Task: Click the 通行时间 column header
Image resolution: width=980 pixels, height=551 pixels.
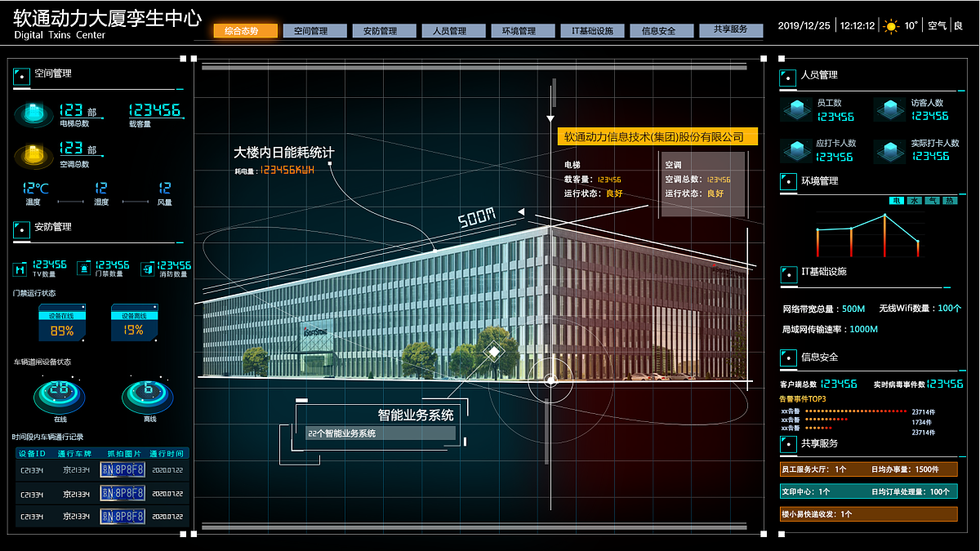Action: (167, 453)
